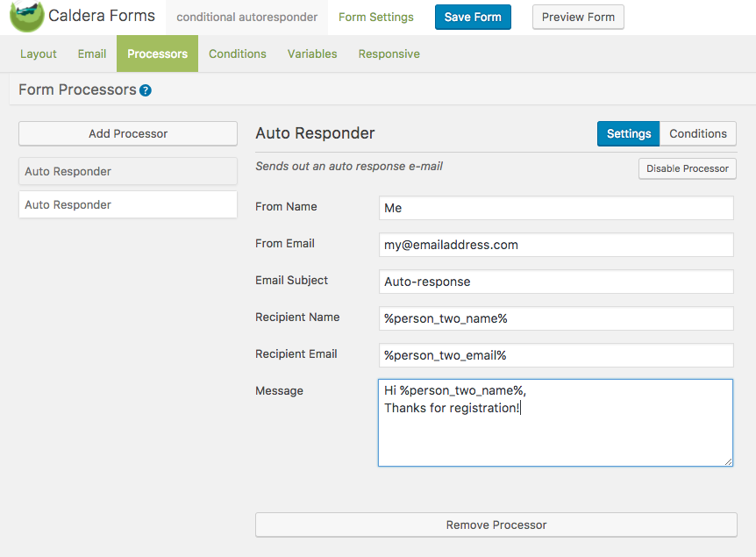
Task: Open Form Settings
Action: pyautogui.click(x=376, y=17)
